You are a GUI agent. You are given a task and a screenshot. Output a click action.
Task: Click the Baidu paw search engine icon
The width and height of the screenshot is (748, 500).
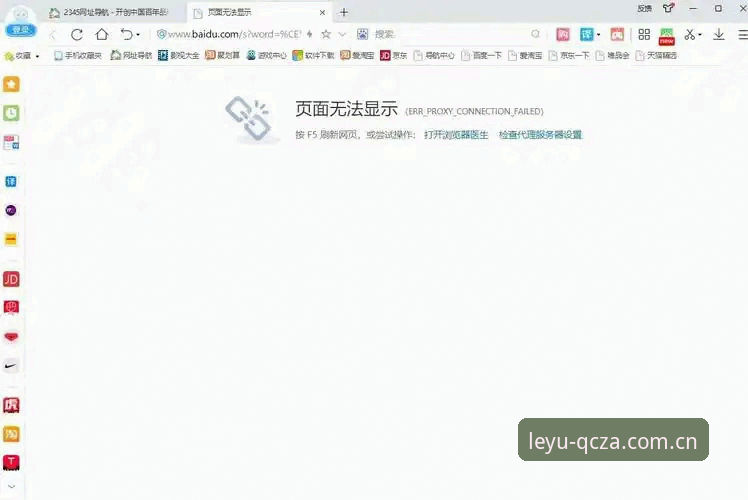pos(363,34)
